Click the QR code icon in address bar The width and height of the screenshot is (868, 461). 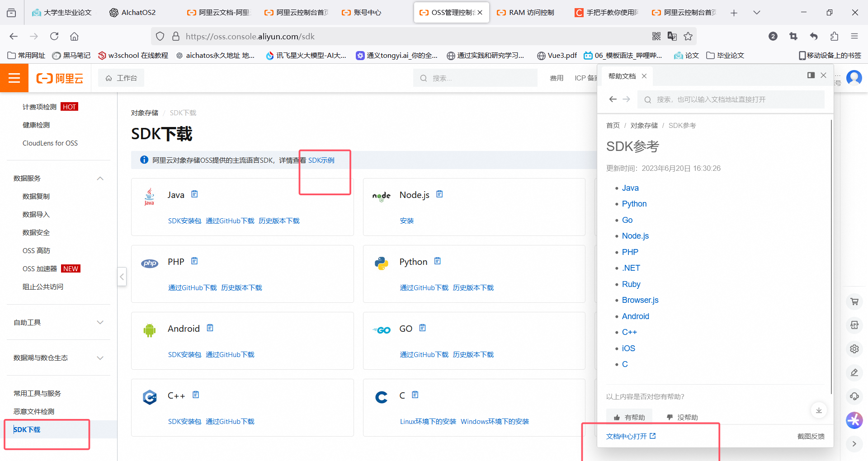(x=656, y=36)
